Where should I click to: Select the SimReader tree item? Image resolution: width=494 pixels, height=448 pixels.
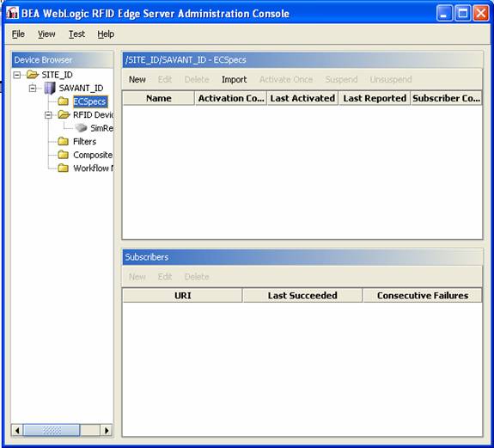101,128
